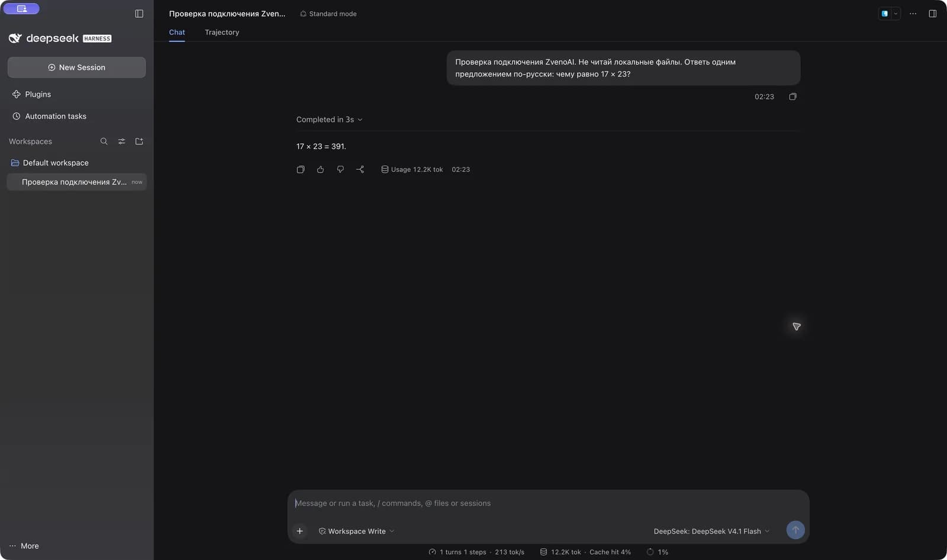Click the floating filter icon on right
This screenshot has height=560, width=947.
click(796, 326)
